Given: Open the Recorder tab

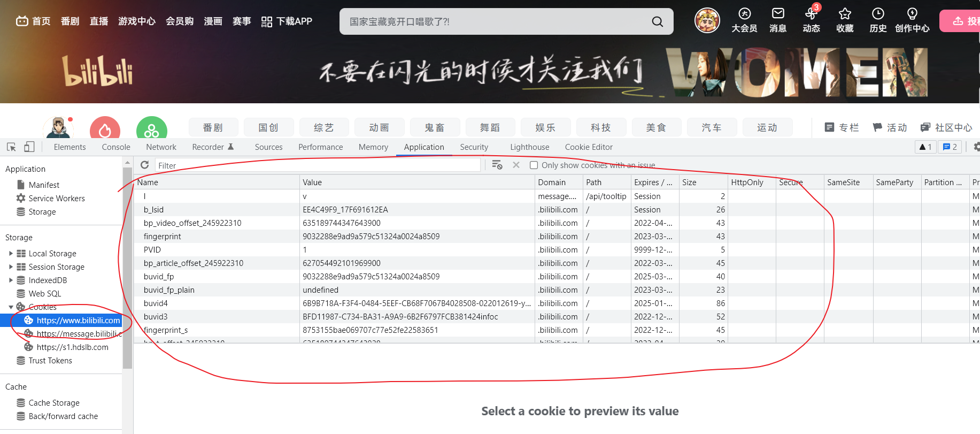Looking at the screenshot, I should click(x=213, y=147).
